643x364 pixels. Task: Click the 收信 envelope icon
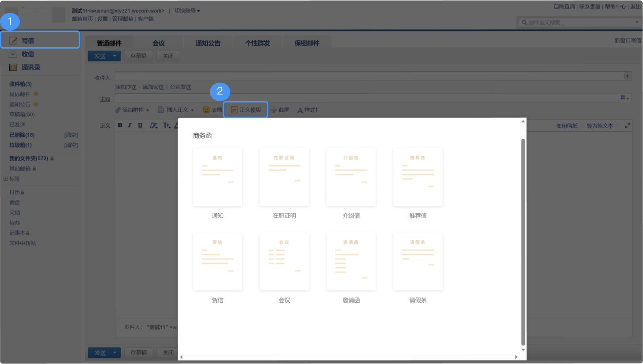[13, 54]
